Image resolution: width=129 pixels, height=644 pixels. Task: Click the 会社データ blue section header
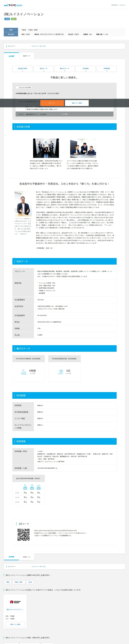pos(64,261)
